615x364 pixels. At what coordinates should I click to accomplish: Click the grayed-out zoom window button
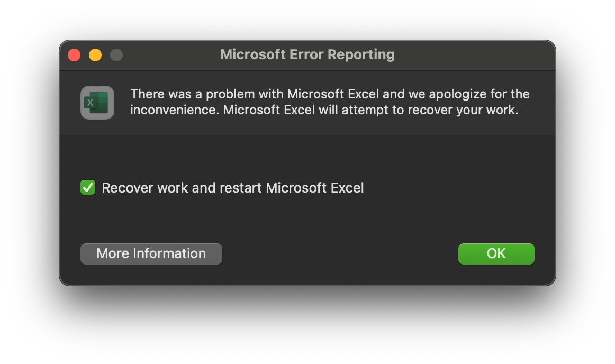[116, 55]
